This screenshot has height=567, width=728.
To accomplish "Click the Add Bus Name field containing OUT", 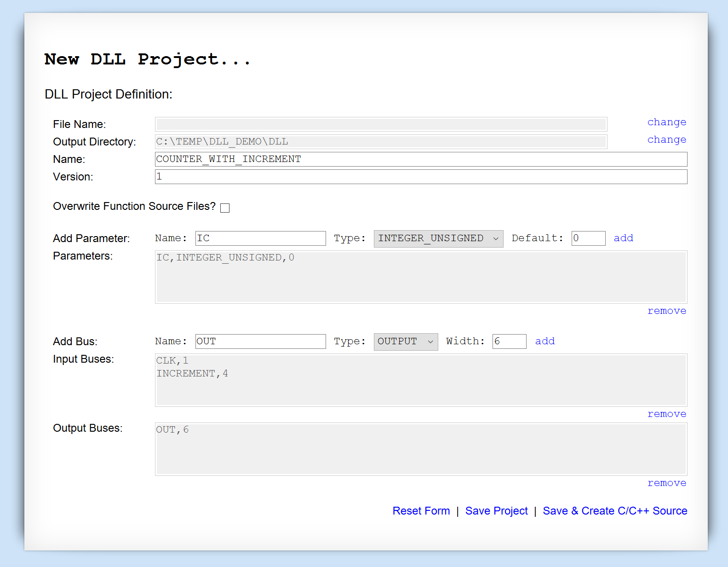I will click(x=260, y=341).
